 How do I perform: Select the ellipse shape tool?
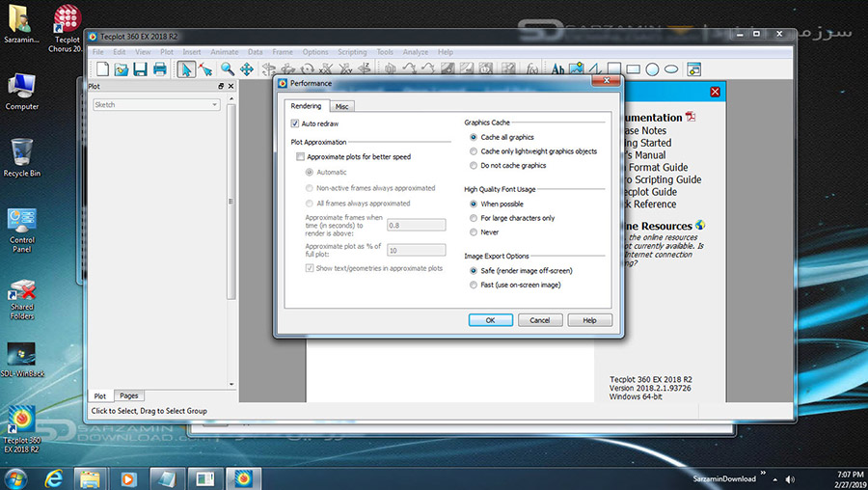[671, 69]
